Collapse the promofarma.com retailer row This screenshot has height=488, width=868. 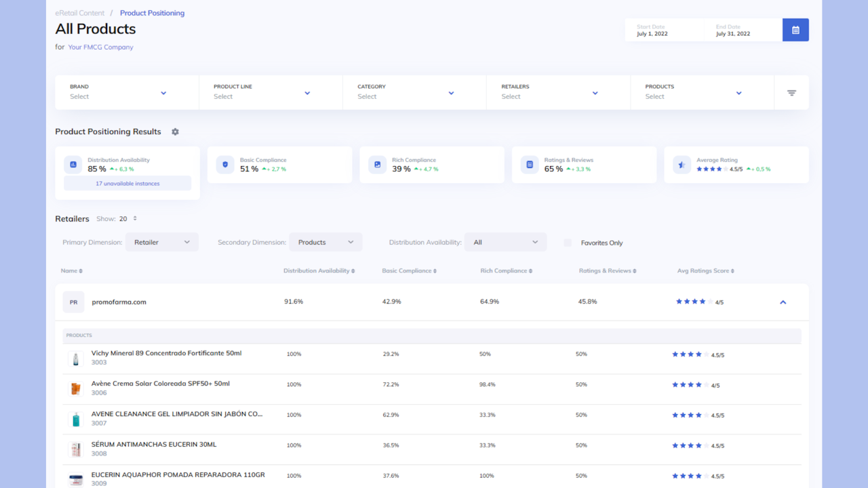click(783, 302)
